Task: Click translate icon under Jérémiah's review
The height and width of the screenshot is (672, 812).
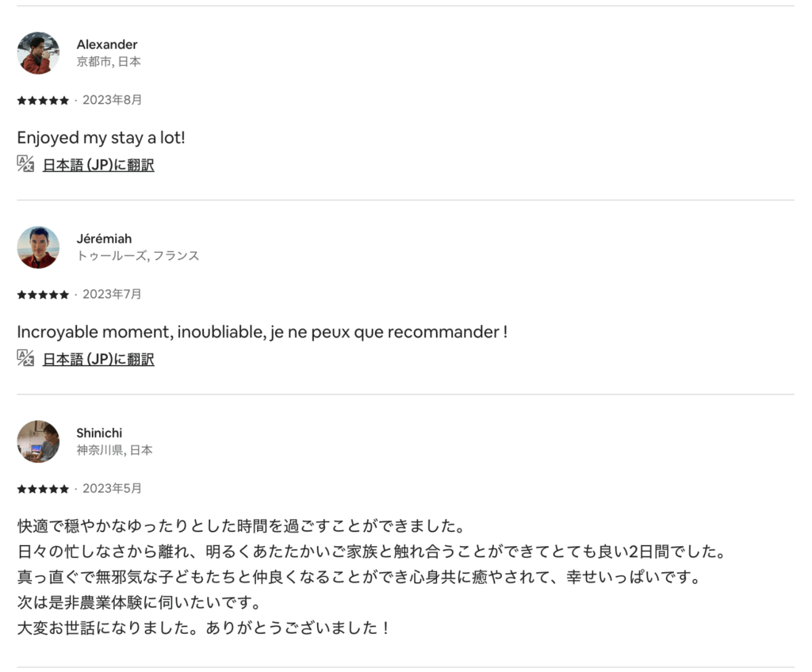Action: point(25,358)
